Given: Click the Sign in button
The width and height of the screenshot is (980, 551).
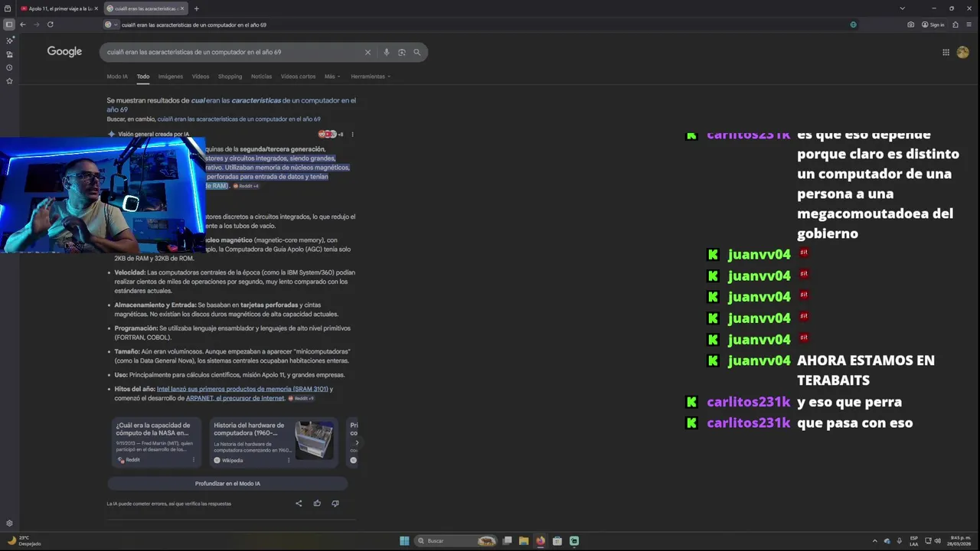Looking at the screenshot, I should click(x=933, y=24).
